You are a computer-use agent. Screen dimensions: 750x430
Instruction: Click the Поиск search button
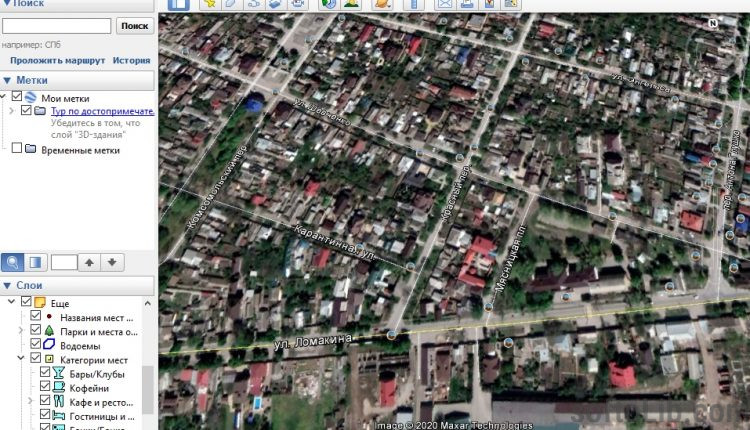(x=135, y=26)
